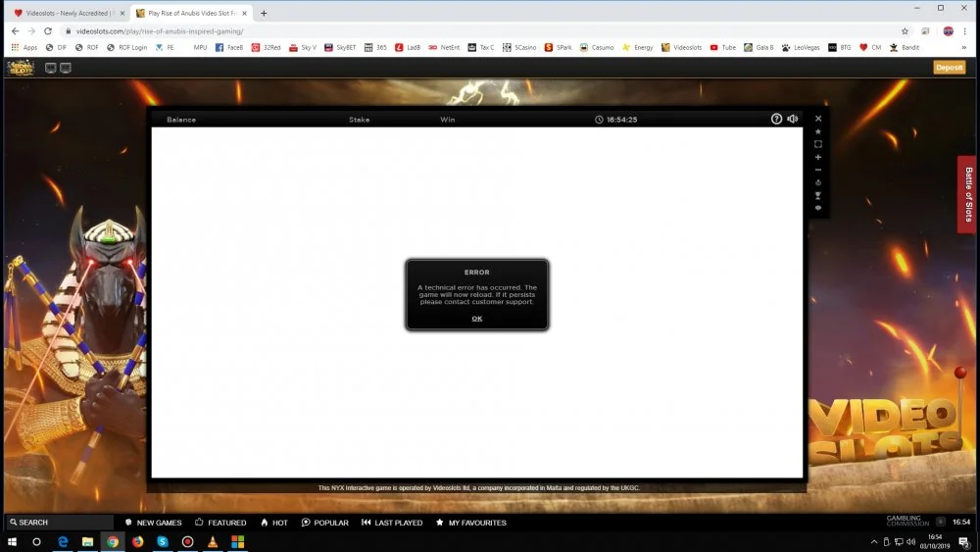
Task: Focus the SEARCH field in the bottom bar
Action: click(60, 522)
